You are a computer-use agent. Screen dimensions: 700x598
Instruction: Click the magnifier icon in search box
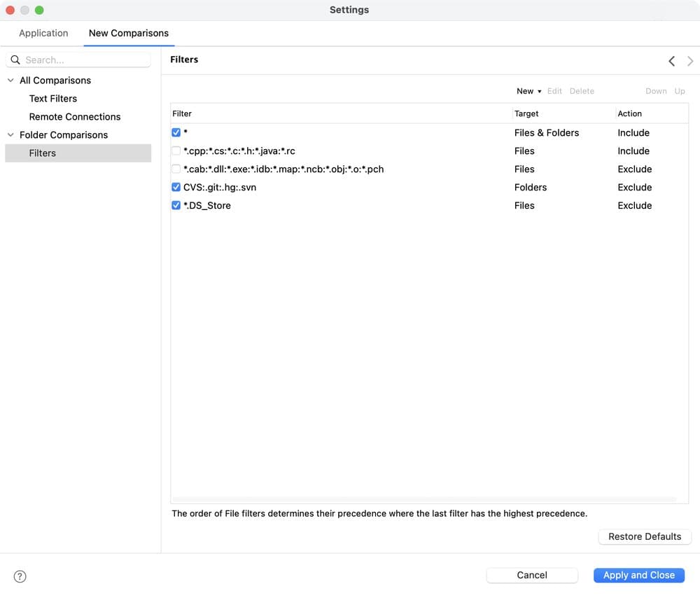point(15,60)
